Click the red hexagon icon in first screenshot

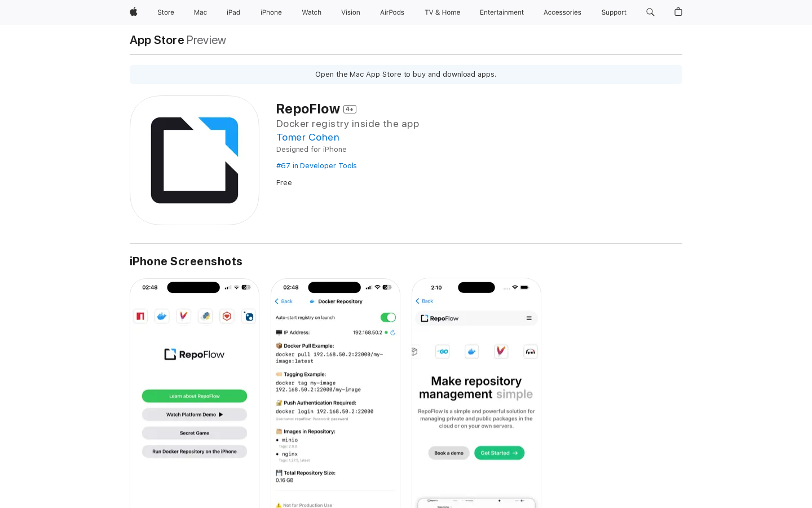[x=227, y=316]
